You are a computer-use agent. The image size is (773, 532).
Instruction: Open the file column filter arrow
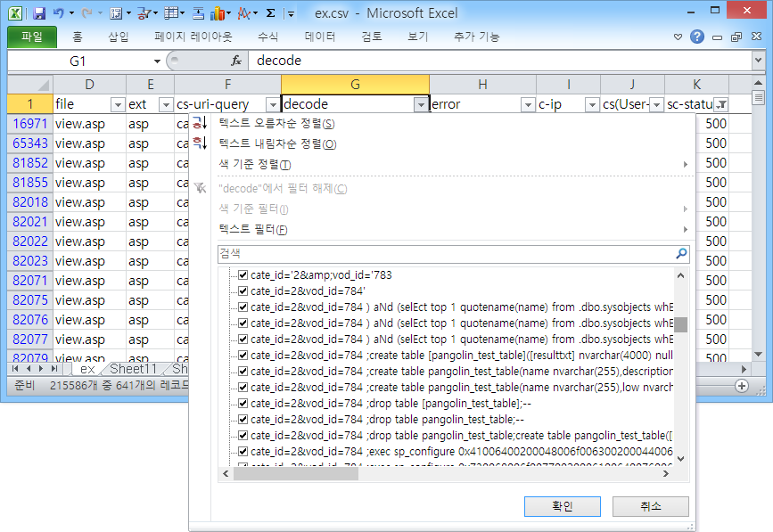(117, 104)
